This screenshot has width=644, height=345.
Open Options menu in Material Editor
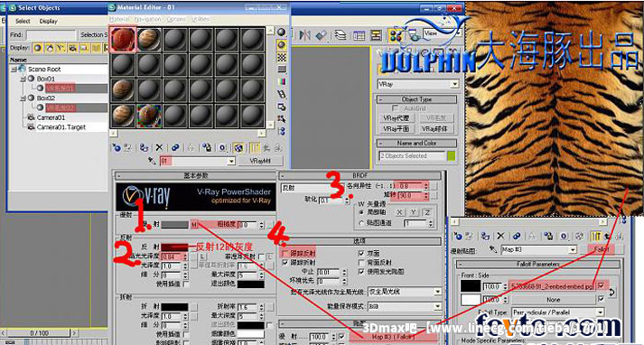pyautogui.click(x=176, y=19)
